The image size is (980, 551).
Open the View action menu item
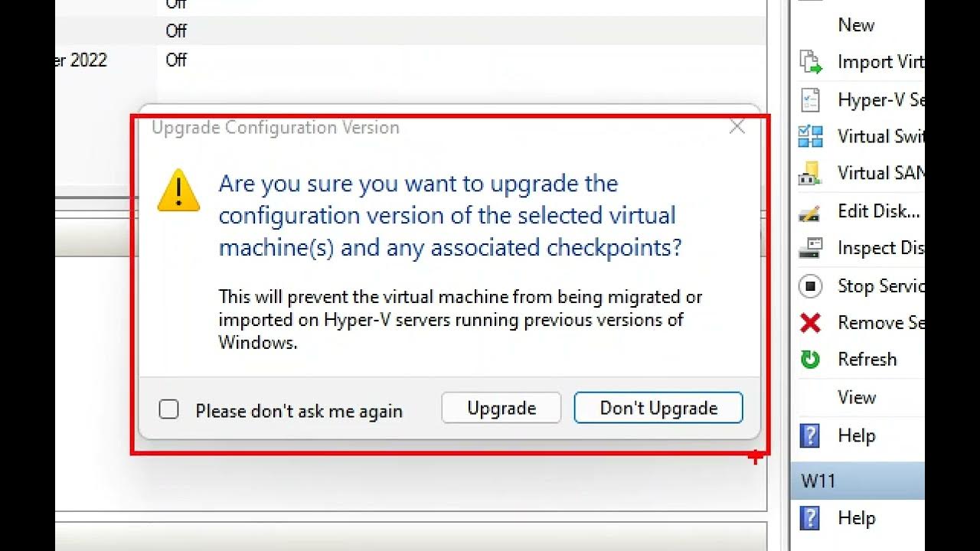click(857, 397)
